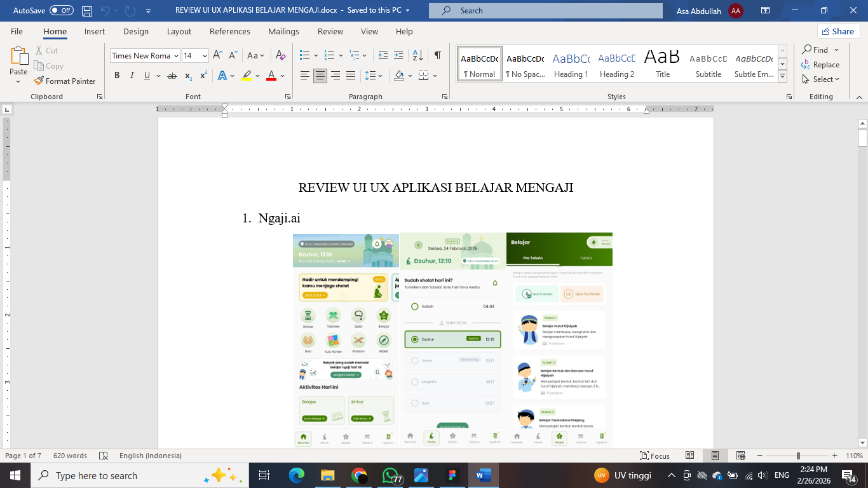Go to the References tab
Viewport: 868px width, 488px height.
tap(230, 31)
